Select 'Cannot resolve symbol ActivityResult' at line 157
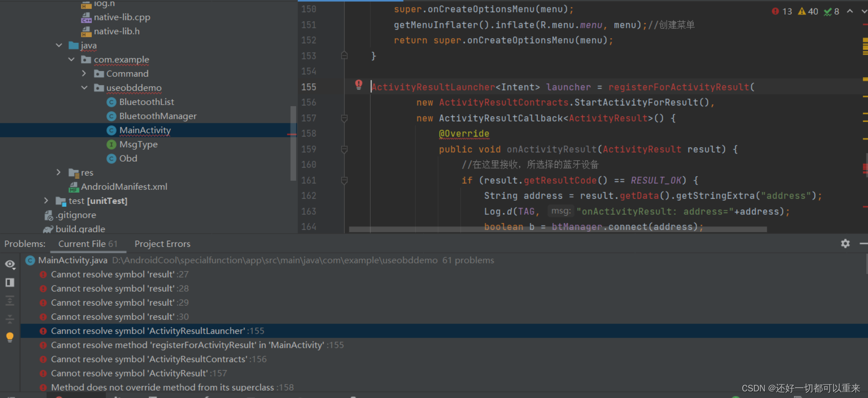This screenshot has height=398, width=868. coord(444,374)
